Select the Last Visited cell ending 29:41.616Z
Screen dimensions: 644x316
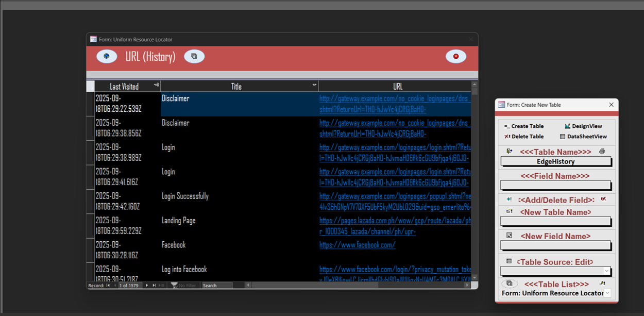click(x=128, y=177)
